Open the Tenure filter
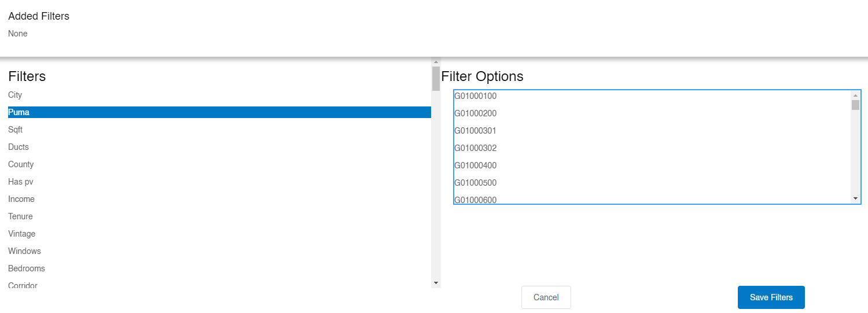 tap(21, 216)
